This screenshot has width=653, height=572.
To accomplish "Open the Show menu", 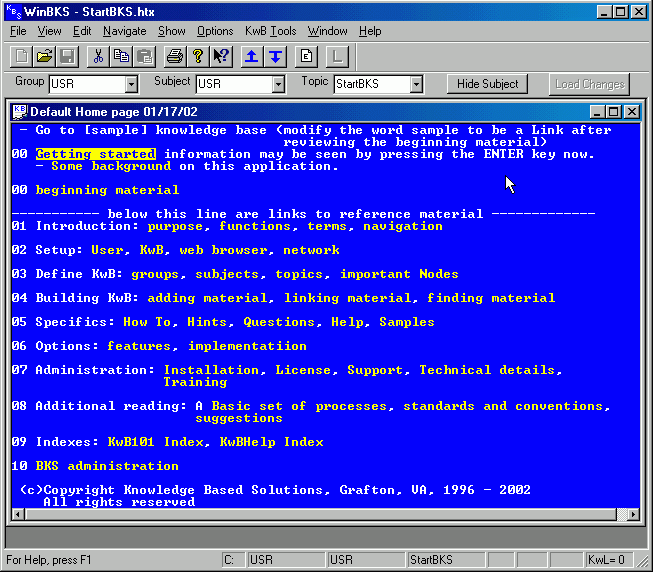I will tap(172, 31).
